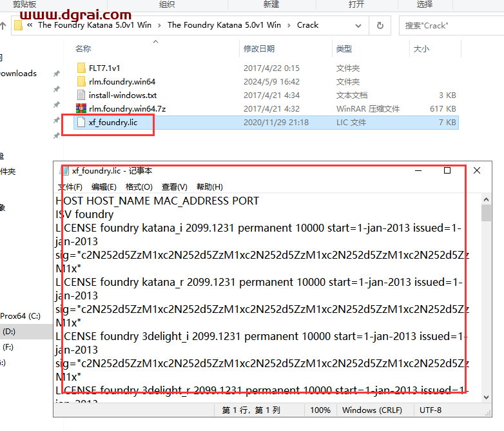504x431 pixels.
Task: Expand chevron after first Katana breadcrumb
Action: click(x=159, y=25)
